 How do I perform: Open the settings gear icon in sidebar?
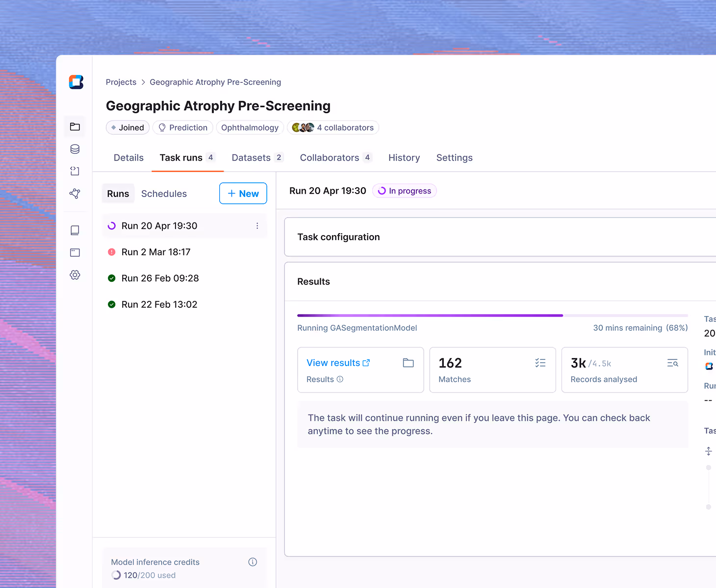coord(75,275)
